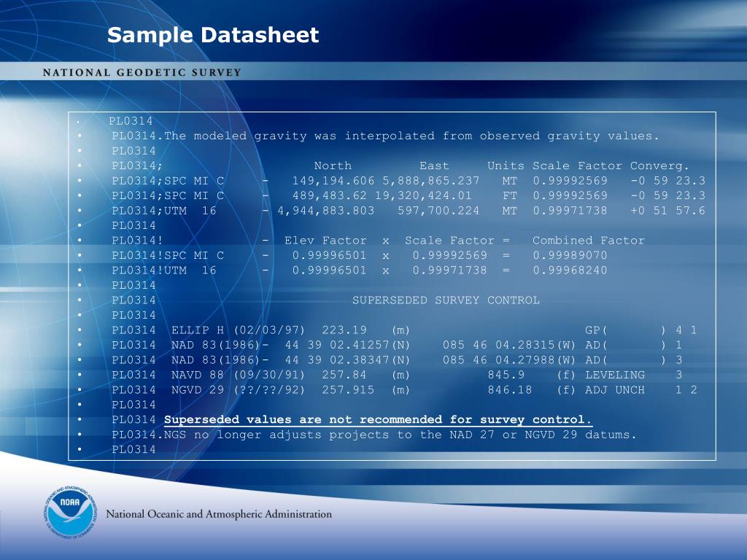Click the "SUPERSEDED SURVEY CONTROL" heading

tap(446, 300)
